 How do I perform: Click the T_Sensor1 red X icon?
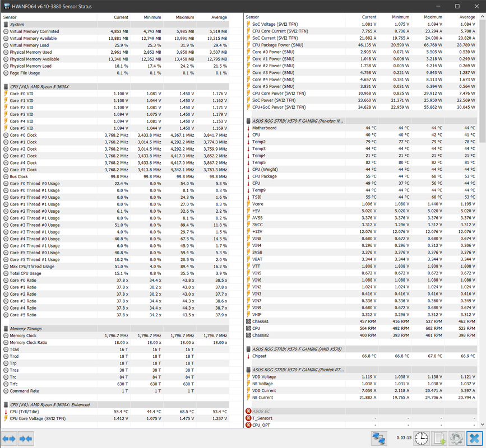[x=248, y=418]
